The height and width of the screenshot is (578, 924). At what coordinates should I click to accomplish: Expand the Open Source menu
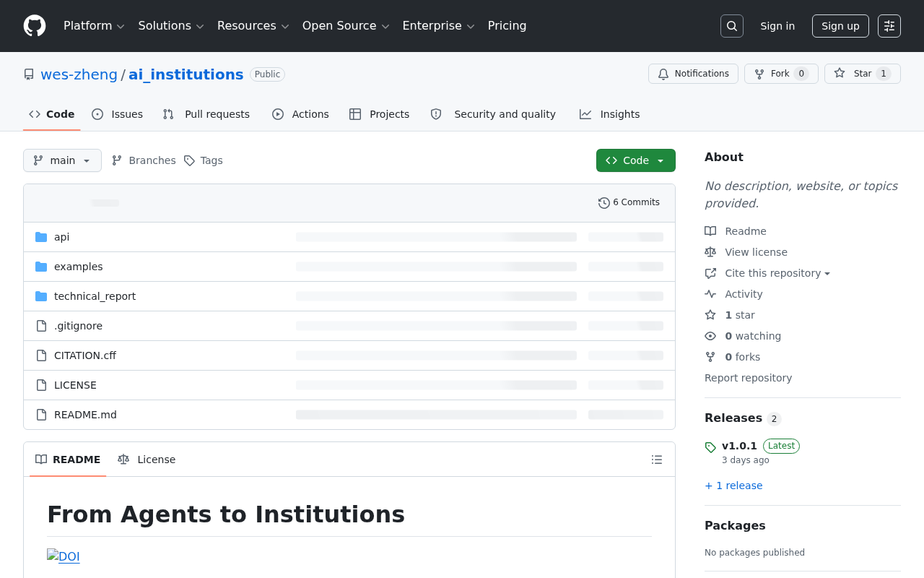point(346,26)
